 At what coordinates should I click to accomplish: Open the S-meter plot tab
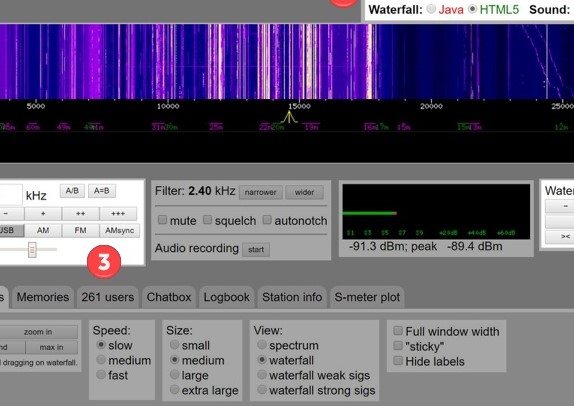(x=367, y=297)
